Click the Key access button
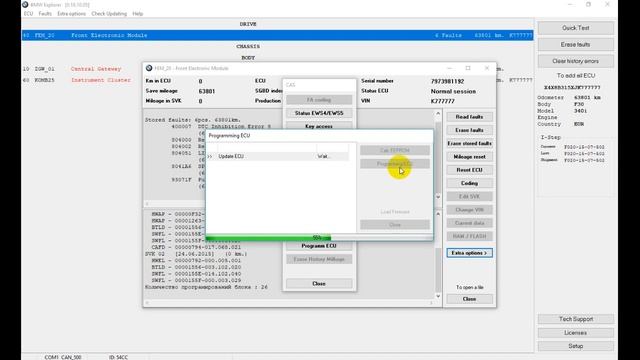Image resolution: width=640 pixels, height=360 pixels. pos(319,126)
